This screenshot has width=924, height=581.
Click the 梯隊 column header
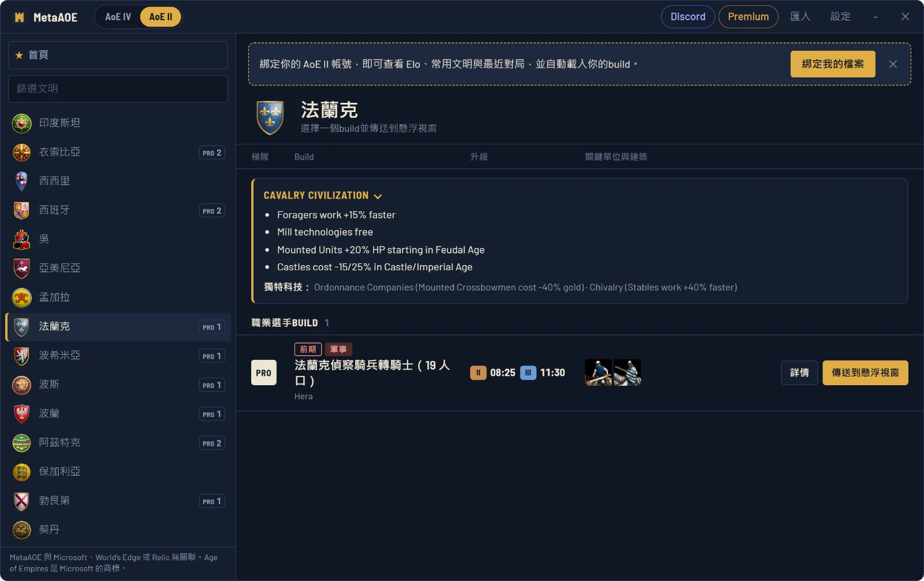coord(260,157)
